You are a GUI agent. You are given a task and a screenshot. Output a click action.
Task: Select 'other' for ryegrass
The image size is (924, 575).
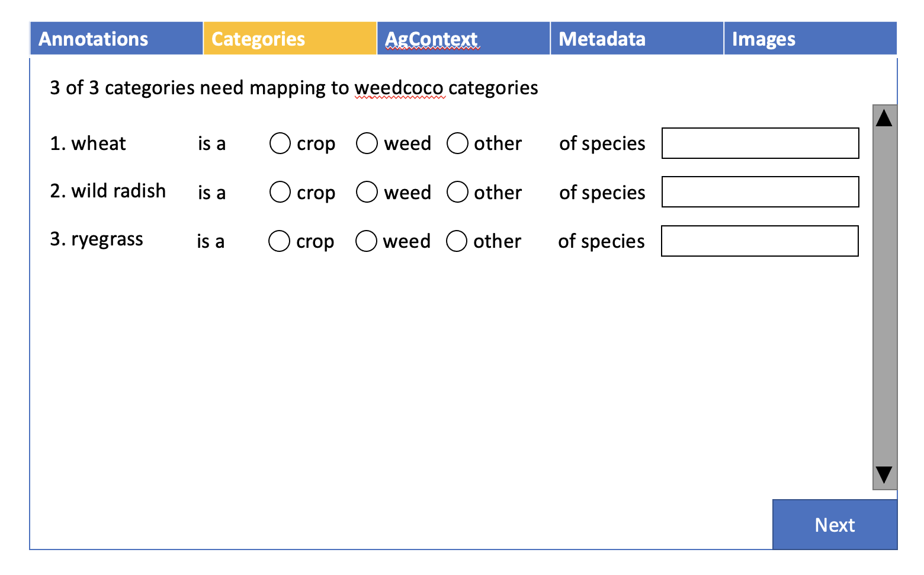click(457, 241)
